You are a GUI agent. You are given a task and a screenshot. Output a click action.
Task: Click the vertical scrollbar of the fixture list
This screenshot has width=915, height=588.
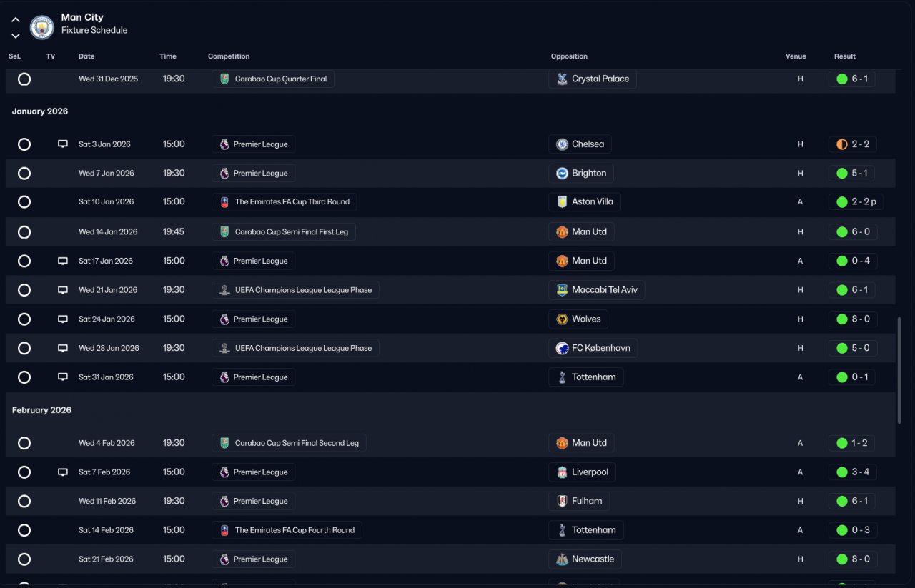point(900,371)
